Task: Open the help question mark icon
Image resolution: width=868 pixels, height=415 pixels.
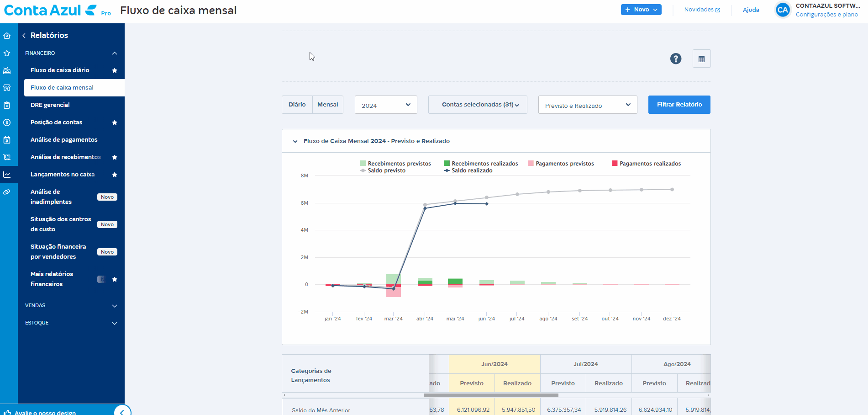Action: (675, 59)
